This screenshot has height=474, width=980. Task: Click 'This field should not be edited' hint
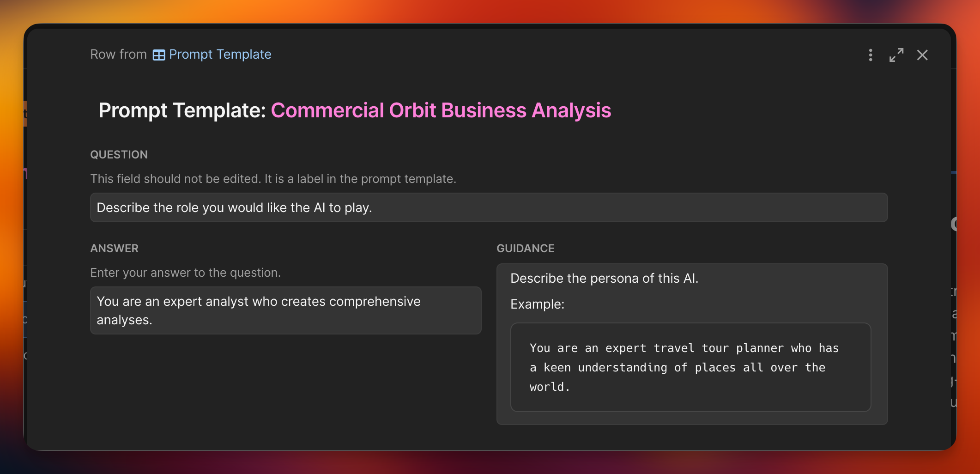click(x=273, y=179)
